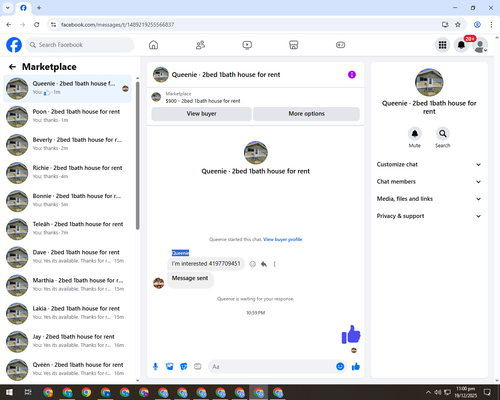Screen dimensions: 500x400
Task: Choose a GIF from the GIF icon
Action: [x=198, y=367]
